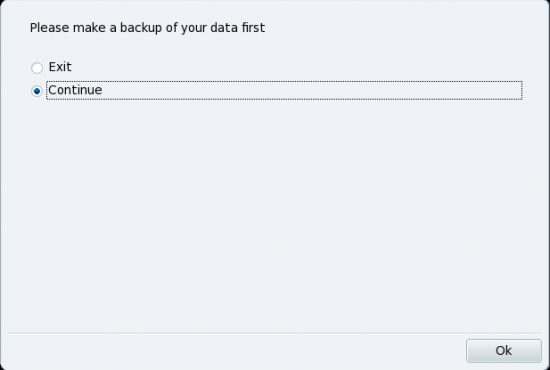
Task: Keep Continue selected by clicking it
Action: click(x=37, y=91)
